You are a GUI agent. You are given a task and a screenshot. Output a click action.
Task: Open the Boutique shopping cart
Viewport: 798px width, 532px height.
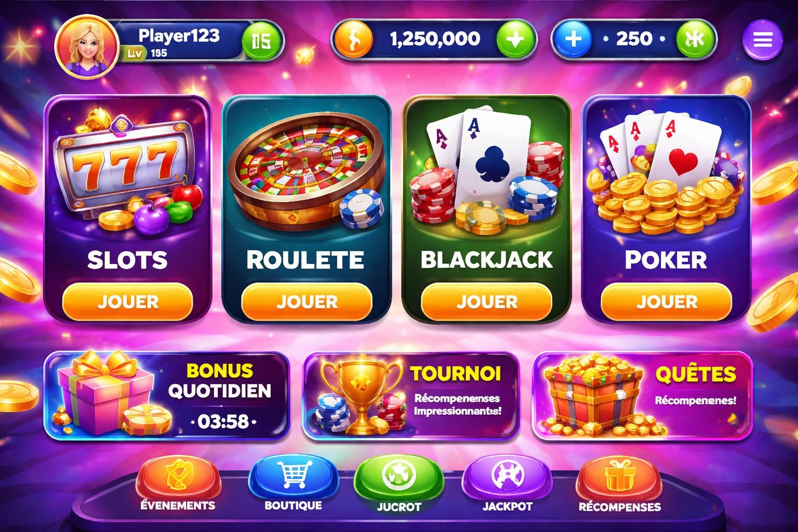pyautogui.click(x=292, y=484)
